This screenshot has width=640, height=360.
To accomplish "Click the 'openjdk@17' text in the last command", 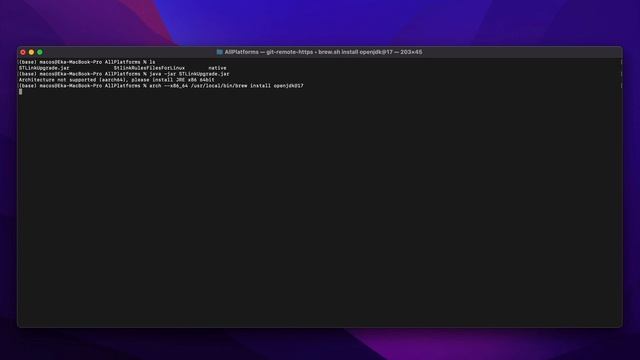I will click(289, 86).
